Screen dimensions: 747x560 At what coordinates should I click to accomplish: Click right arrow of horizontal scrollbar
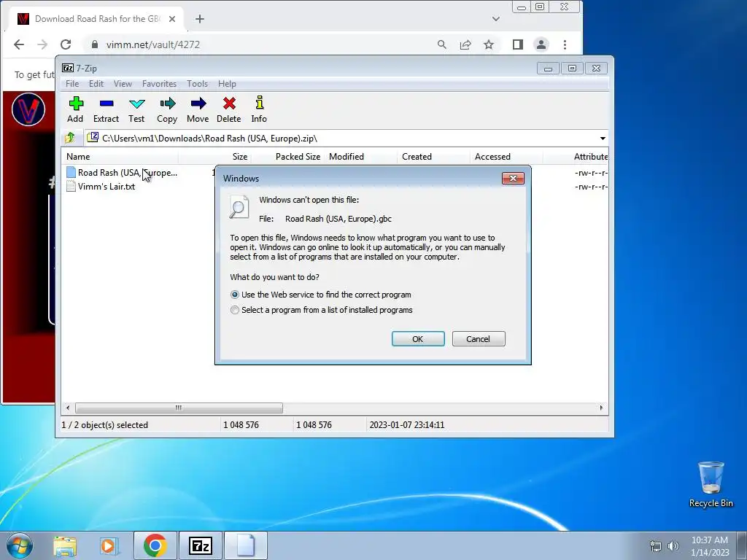(601, 408)
